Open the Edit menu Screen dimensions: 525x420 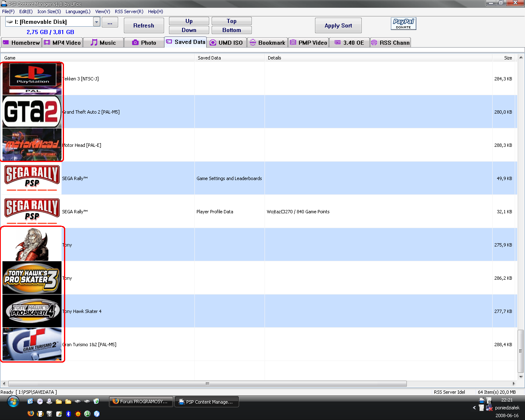click(26, 11)
